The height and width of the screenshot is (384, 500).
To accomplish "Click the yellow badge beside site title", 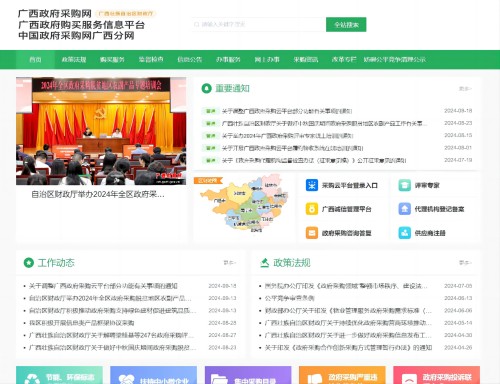I will tap(126, 14).
